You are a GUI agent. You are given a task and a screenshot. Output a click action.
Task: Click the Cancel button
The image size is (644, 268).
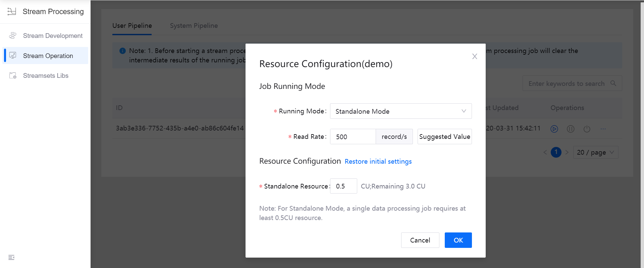tap(420, 240)
